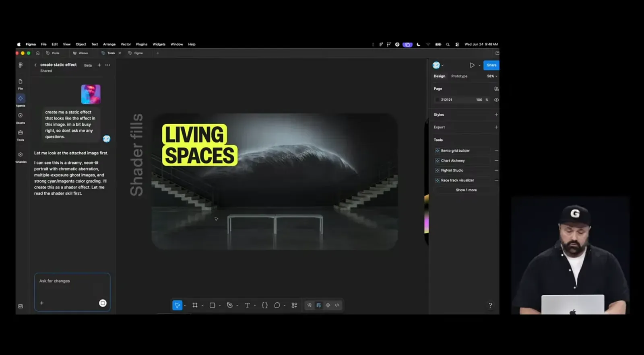Edit the page color hex value 212121
The height and width of the screenshot is (355, 644).
(x=447, y=100)
